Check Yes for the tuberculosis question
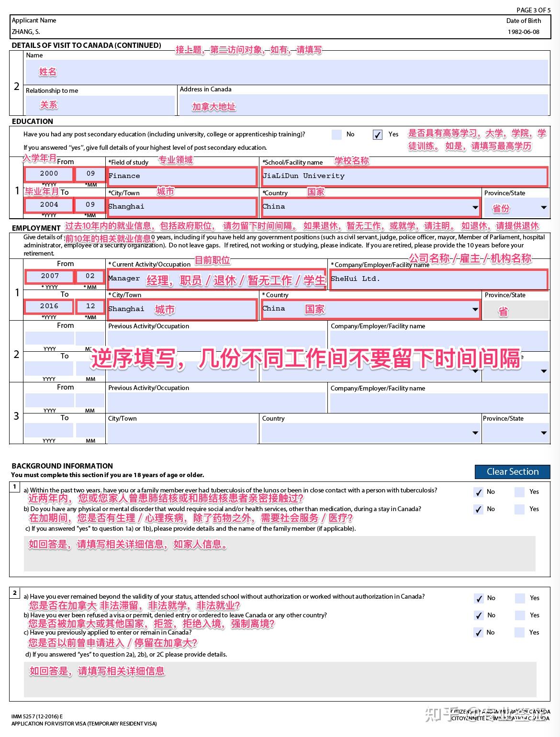560x737 pixels. pos(519,491)
